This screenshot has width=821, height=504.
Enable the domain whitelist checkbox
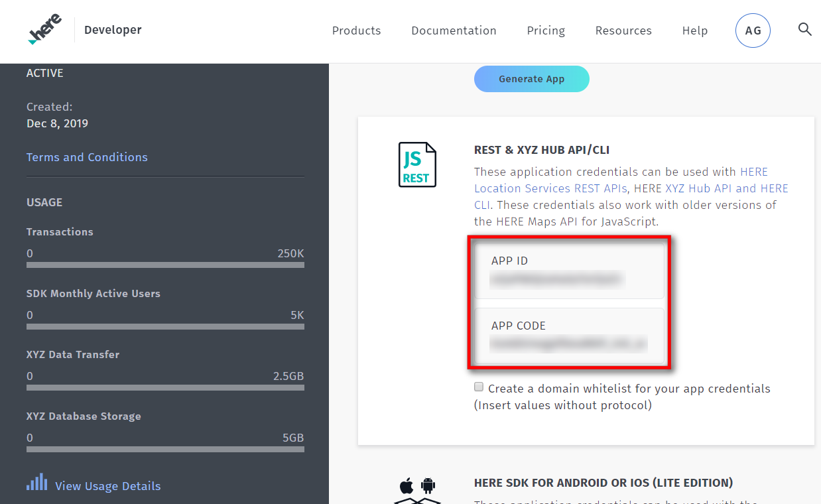pos(479,387)
